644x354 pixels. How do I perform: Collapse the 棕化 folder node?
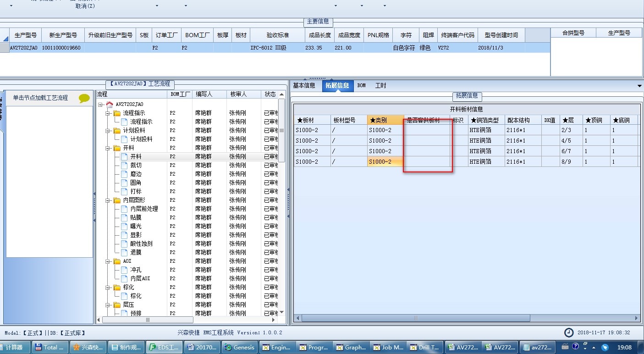coord(108,288)
